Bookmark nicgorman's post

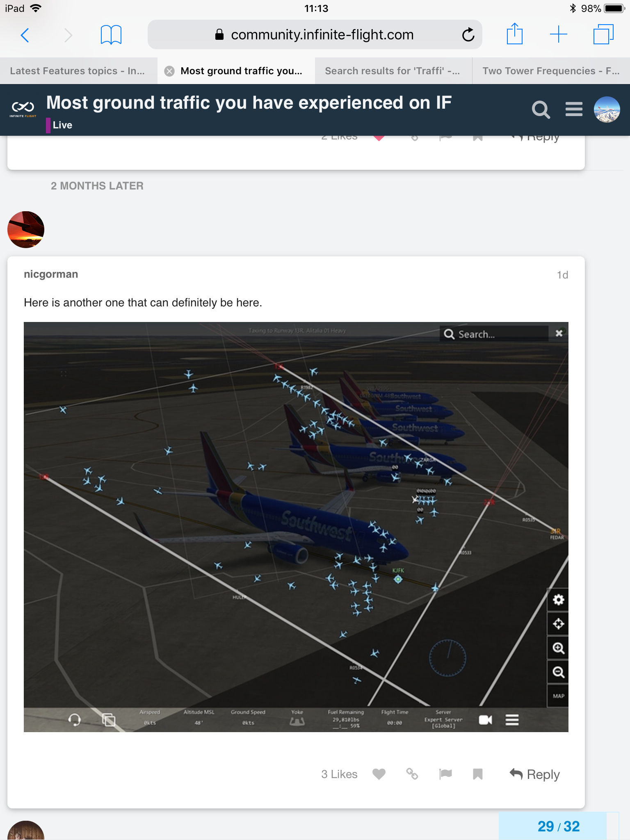pyautogui.click(x=477, y=774)
